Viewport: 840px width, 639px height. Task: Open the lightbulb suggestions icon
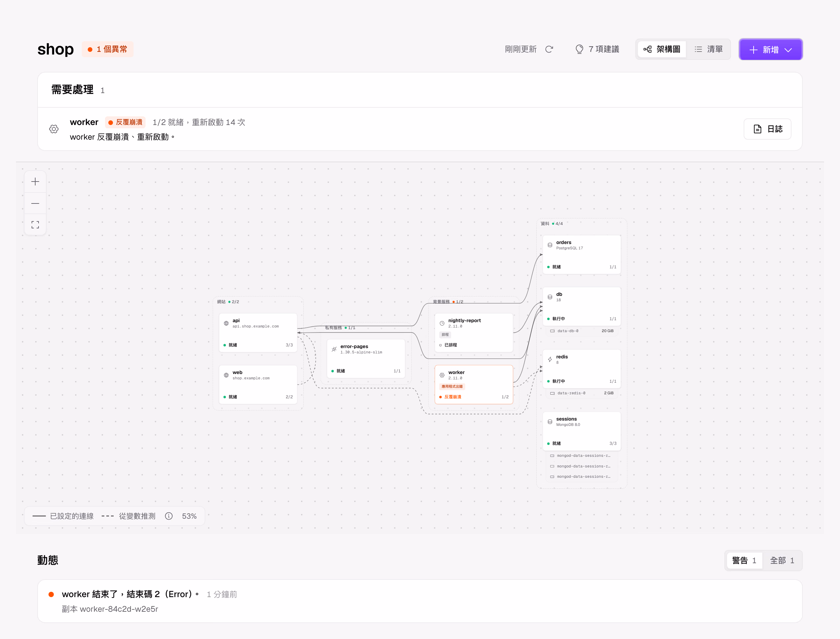coord(579,50)
